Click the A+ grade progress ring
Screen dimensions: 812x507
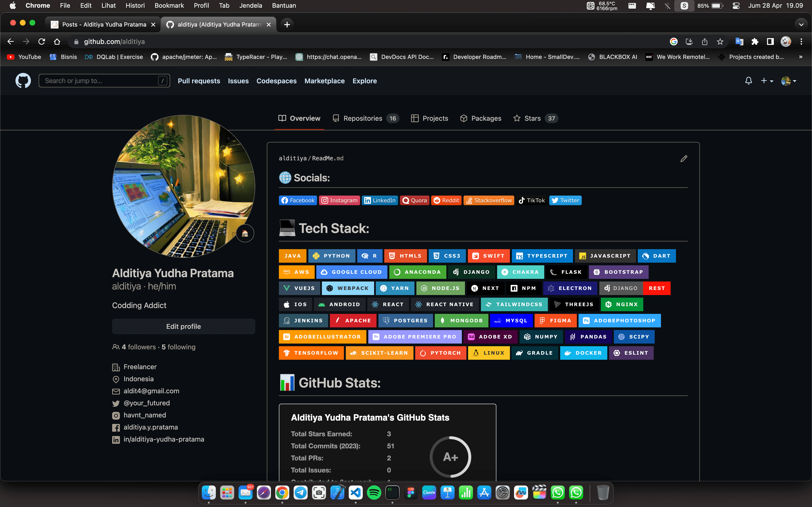coord(451,457)
